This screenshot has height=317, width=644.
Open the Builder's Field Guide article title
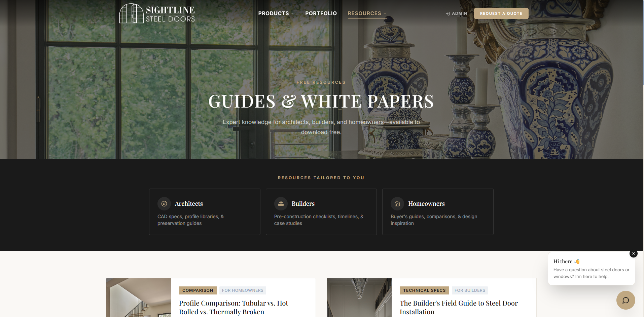pyautogui.click(x=459, y=308)
